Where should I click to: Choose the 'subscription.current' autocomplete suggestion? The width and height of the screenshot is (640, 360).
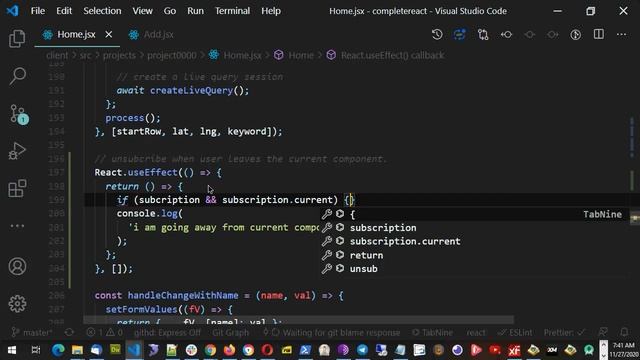tap(473, 241)
